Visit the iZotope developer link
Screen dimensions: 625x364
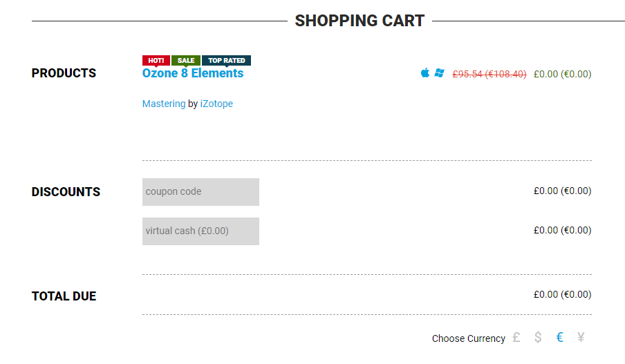[x=216, y=104]
